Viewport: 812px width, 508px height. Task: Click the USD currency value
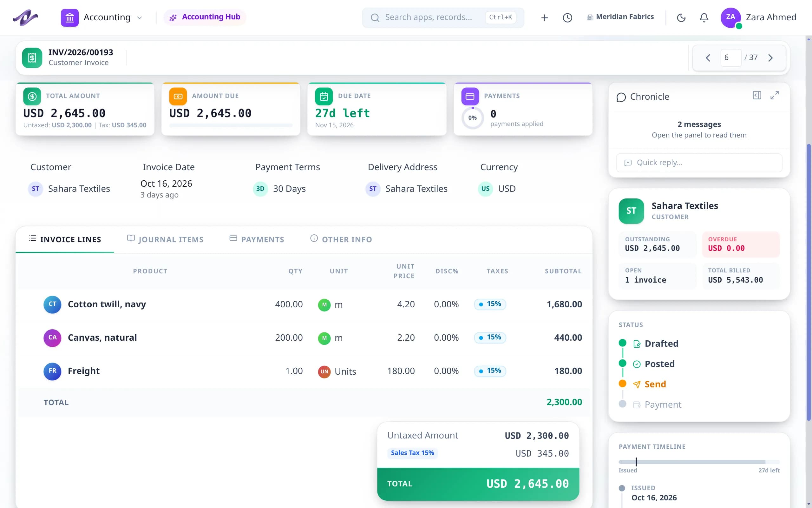point(497,189)
